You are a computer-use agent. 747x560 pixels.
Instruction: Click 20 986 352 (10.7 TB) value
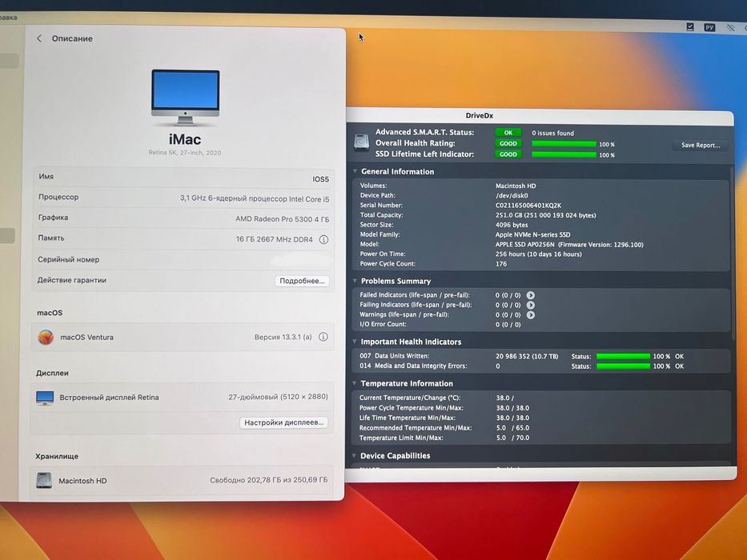point(527,356)
